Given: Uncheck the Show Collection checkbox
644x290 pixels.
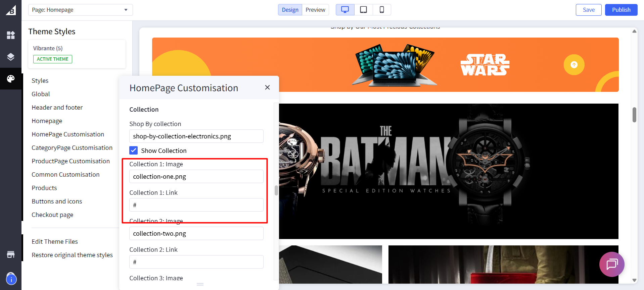Looking at the screenshot, I should 134,150.
